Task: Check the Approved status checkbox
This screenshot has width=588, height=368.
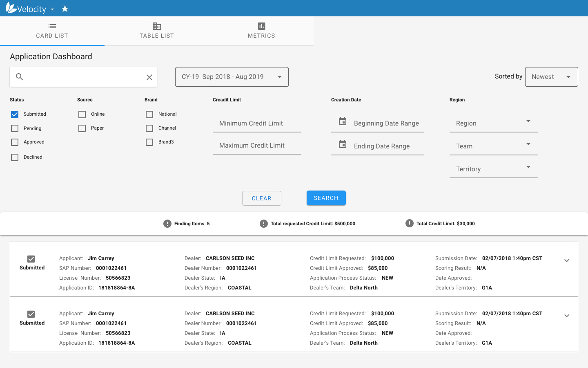Action: (15, 142)
